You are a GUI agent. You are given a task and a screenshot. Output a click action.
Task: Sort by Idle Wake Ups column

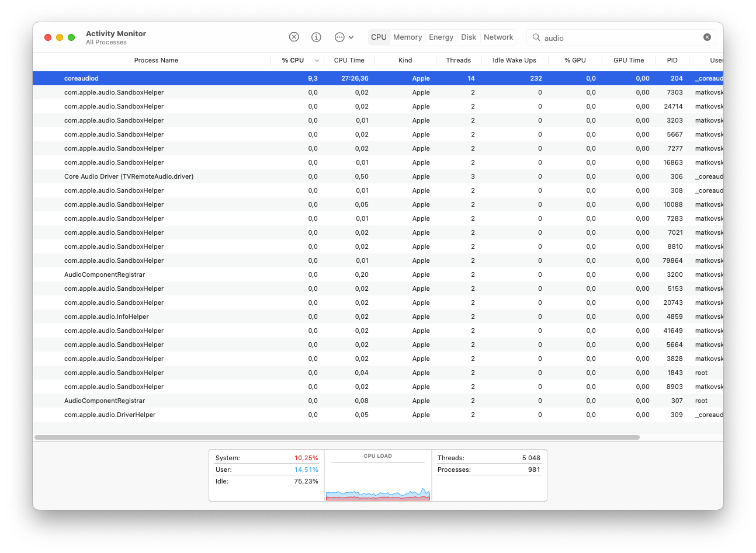pyautogui.click(x=514, y=60)
